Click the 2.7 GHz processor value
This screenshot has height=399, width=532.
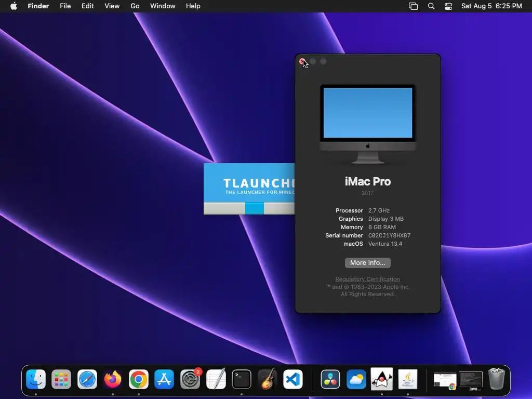(x=379, y=210)
